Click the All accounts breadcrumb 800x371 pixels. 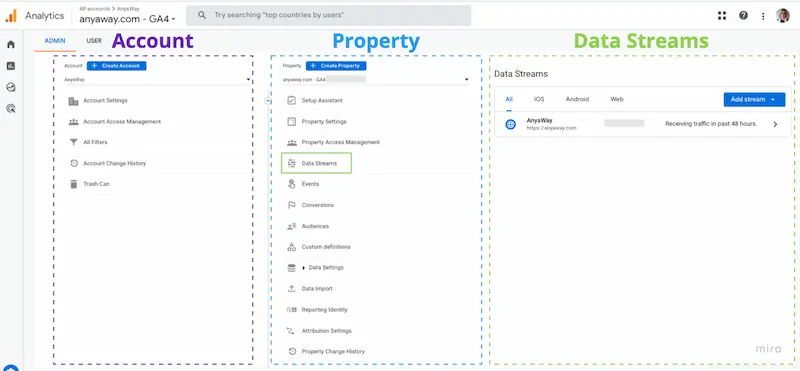click(x=94, y=9)
